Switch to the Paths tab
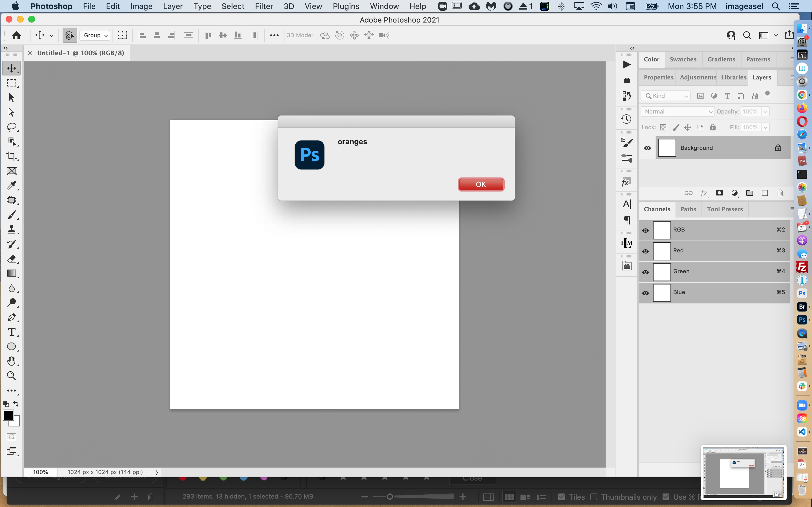Viewport: 812px width, 507px height. pyautogui.click(x=688, y=209)
